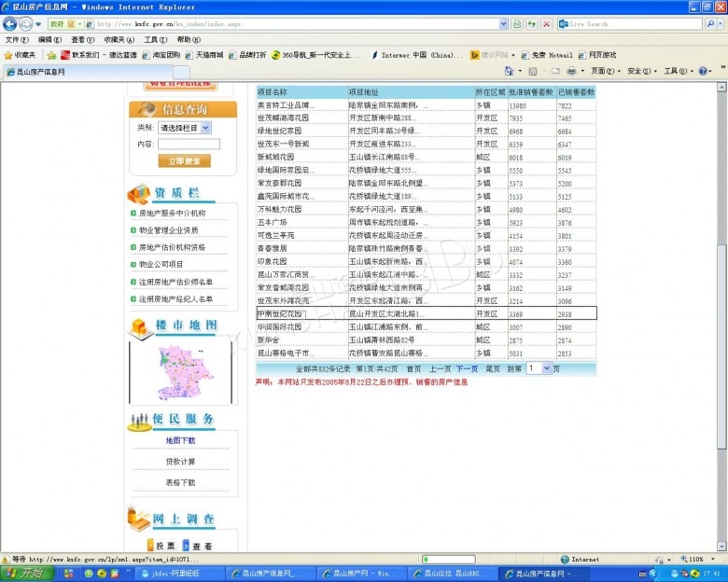Click the Stop loading X icon
Image resolution: width=728 pixels, height=582 pixels.
click(x=546, y=23)
